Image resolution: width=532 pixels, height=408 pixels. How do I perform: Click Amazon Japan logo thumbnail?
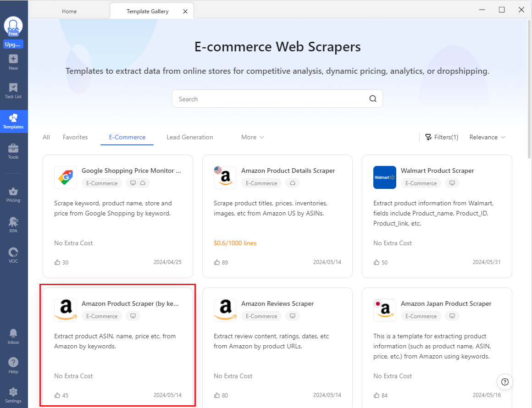coord(385,310)
